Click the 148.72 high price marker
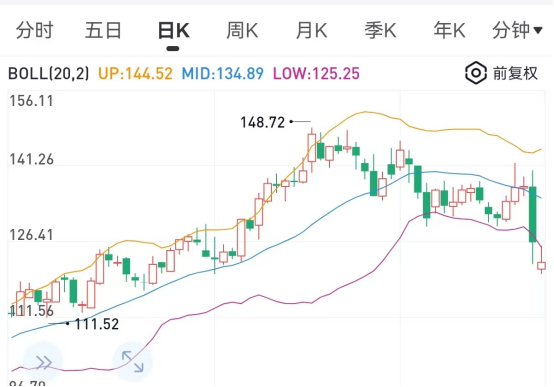Image resolution: width=554 pixels, height=387 pixels. click(x=263, y=123)
